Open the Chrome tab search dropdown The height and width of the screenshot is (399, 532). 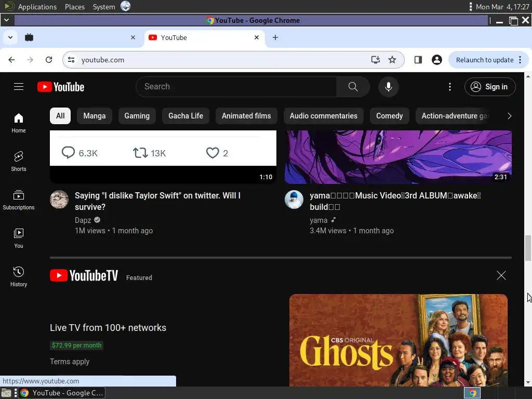click(x=10, y=37)
